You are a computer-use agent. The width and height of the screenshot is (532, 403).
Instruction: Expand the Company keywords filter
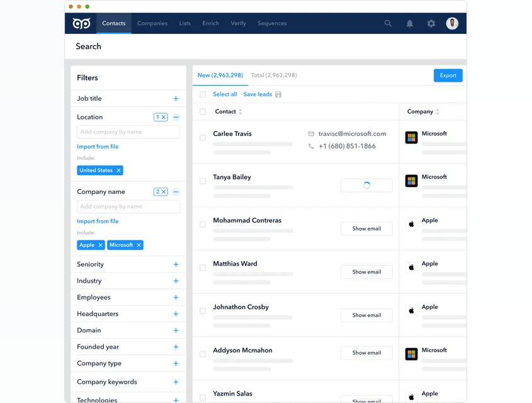pos(176,382)
